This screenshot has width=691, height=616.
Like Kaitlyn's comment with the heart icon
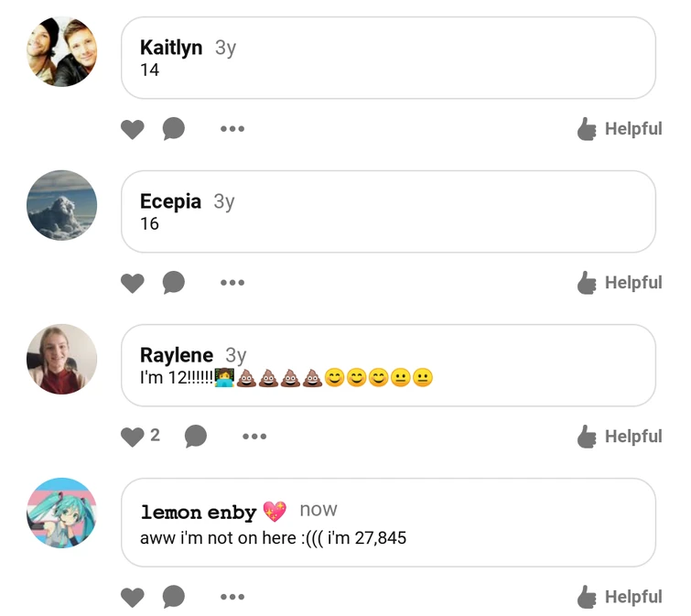(132, 129)
